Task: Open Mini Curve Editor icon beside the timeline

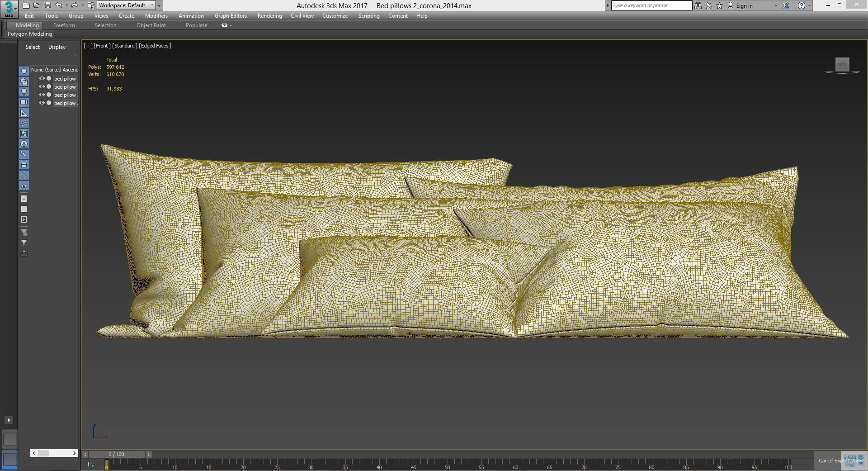Action: (90, 465)
